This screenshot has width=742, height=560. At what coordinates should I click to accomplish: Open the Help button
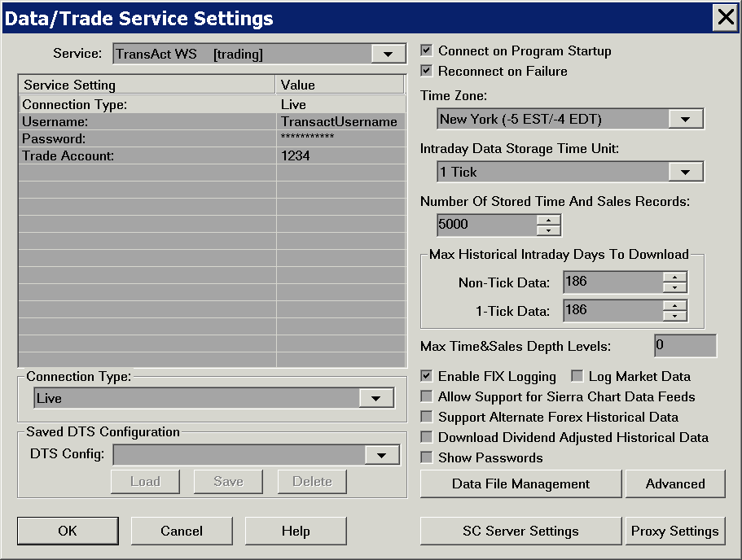coord(296,531)
